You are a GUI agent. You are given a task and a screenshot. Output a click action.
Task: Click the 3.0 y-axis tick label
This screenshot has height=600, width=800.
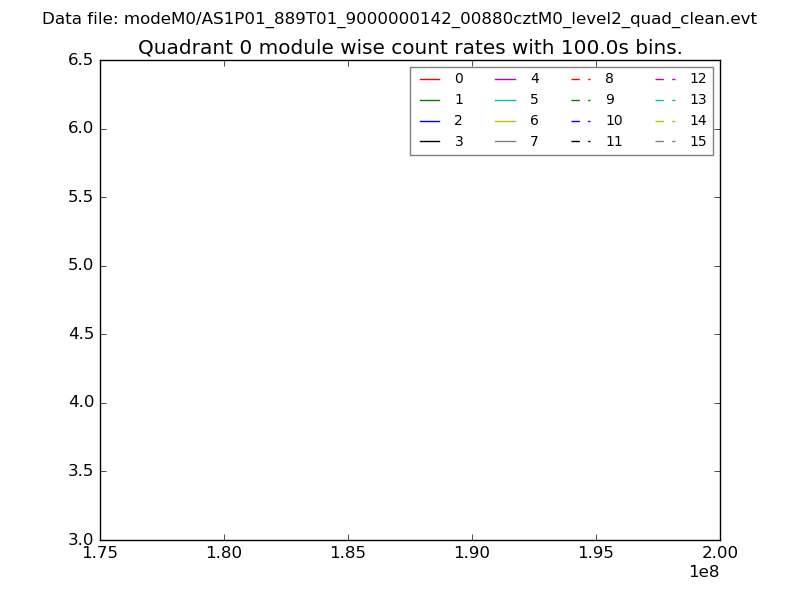79,539
